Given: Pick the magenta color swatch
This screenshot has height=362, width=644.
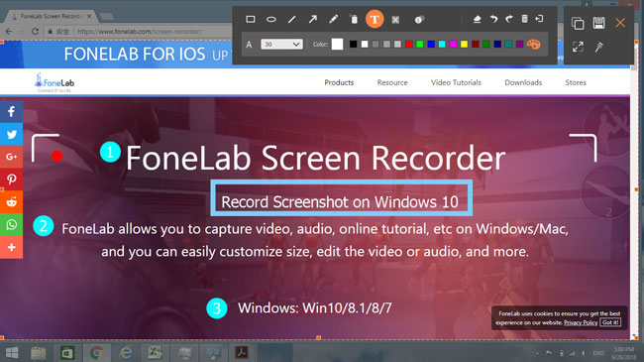Looking at the screenshot, I should coord(453,44).
